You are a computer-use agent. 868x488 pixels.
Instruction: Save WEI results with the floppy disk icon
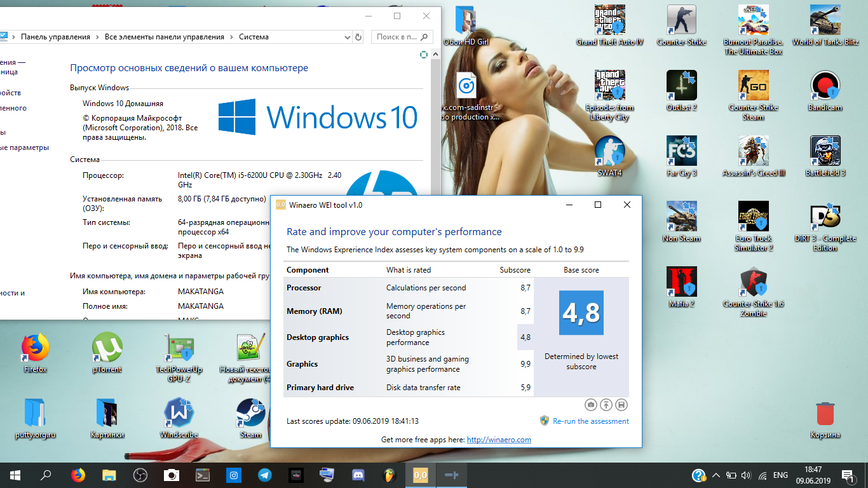point(621,405)
